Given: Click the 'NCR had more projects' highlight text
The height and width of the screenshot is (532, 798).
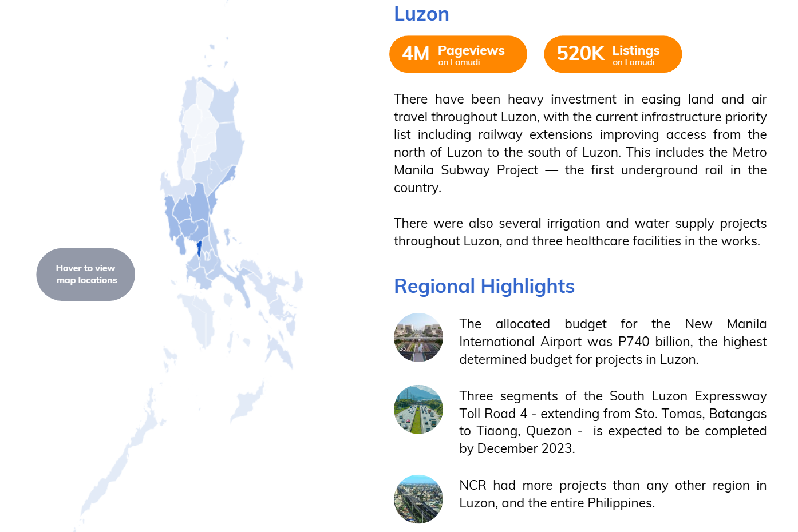Looking at the screenshot, I should click(x=613, y=494).
